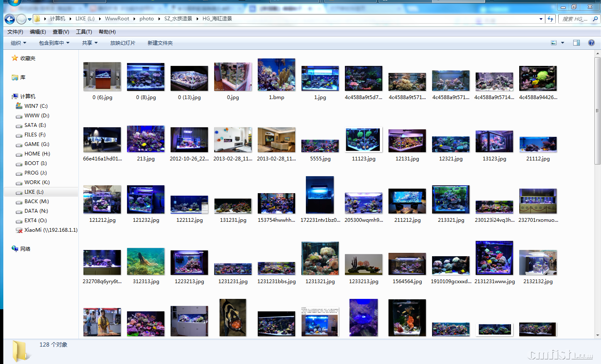Viewport: 601px width, 364px height.
Task: Click the Back navigation arrow button
Action: [x=10, y=19]
